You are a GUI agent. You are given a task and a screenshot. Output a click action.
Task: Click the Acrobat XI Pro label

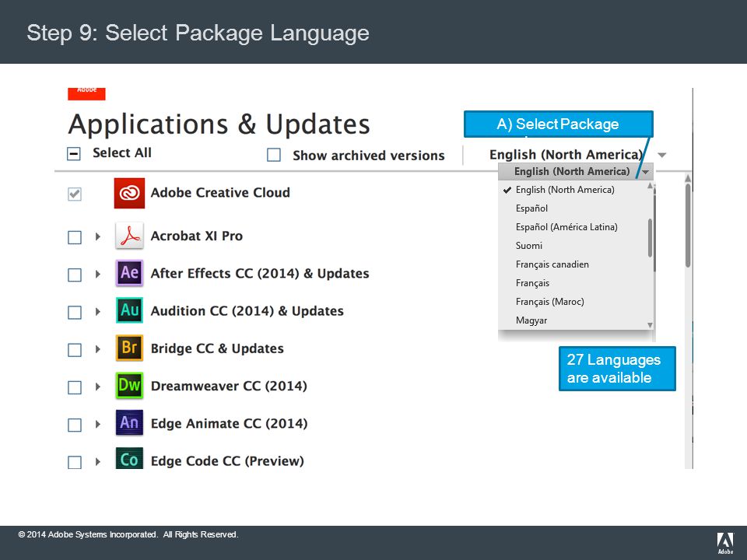point(196,236)
